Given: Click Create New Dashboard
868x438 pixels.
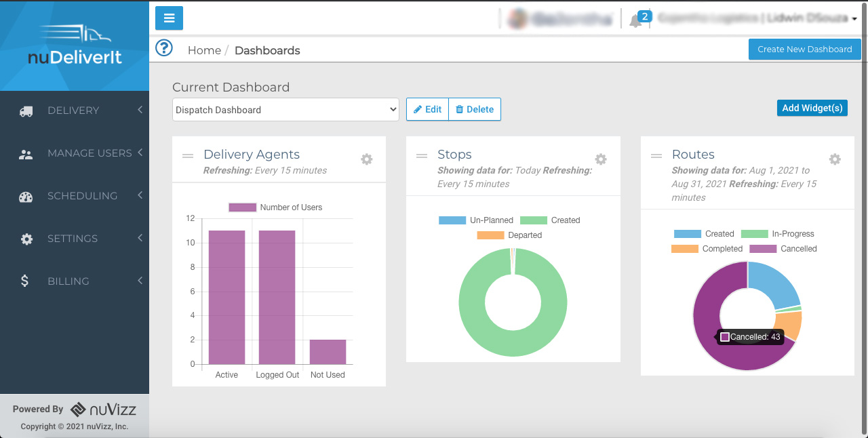Looking at the screenshot, I should click(x=804, y=49).
